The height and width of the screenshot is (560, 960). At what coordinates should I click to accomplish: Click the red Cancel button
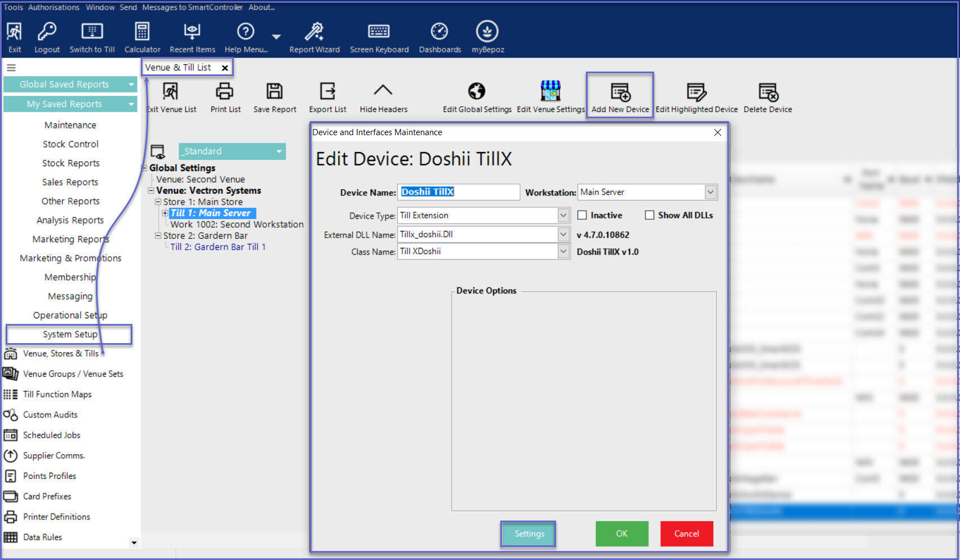tap(686, 534)
